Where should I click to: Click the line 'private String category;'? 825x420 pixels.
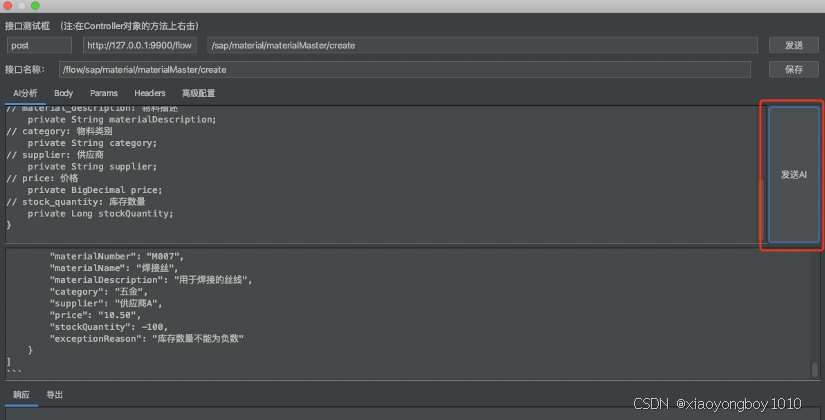tap(92, 143)
